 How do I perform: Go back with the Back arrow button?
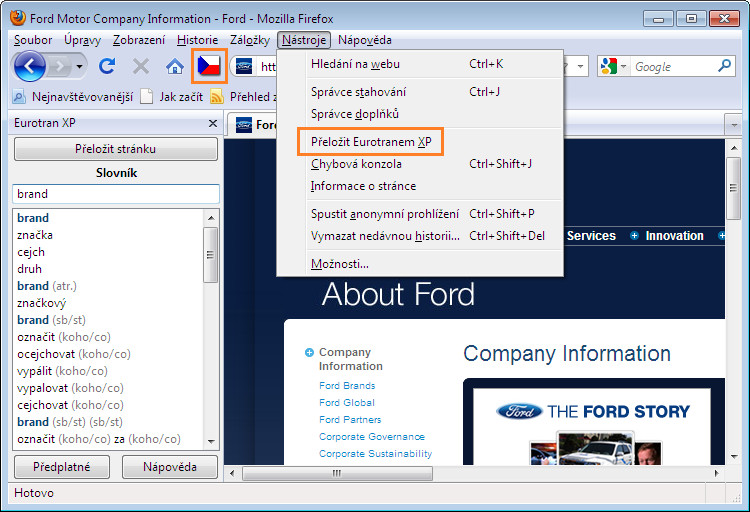[29, 66]
